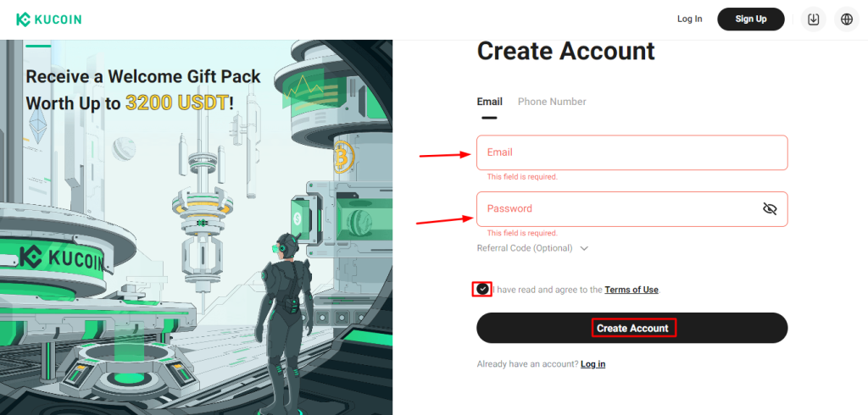Switch to the Phone Number tab
868x415 pixels.
552,102
